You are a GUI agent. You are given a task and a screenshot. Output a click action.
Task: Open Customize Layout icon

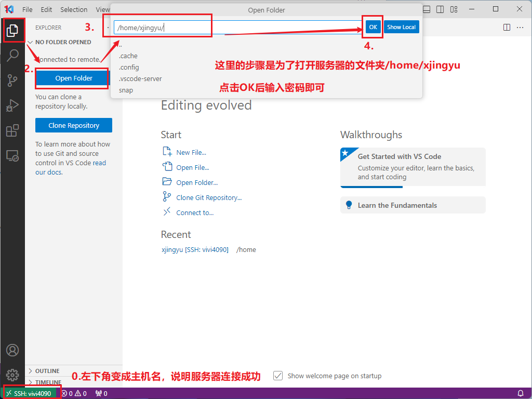click(454, 9)
